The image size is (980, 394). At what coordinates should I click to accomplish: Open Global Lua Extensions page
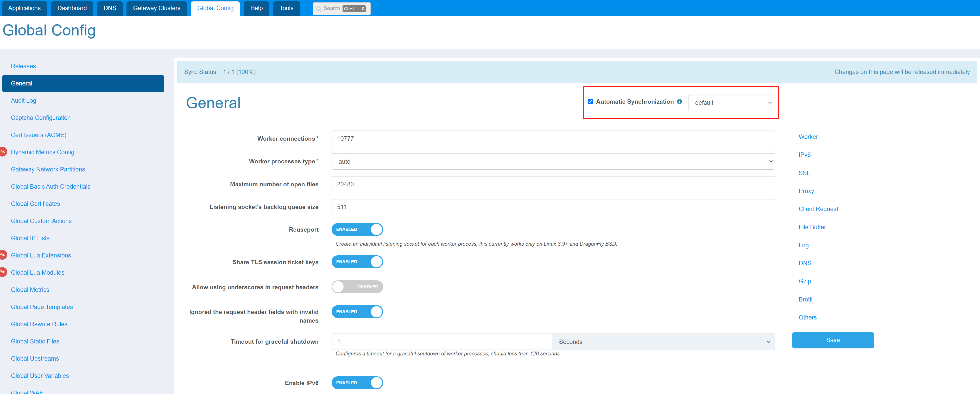tap(41, 255)
